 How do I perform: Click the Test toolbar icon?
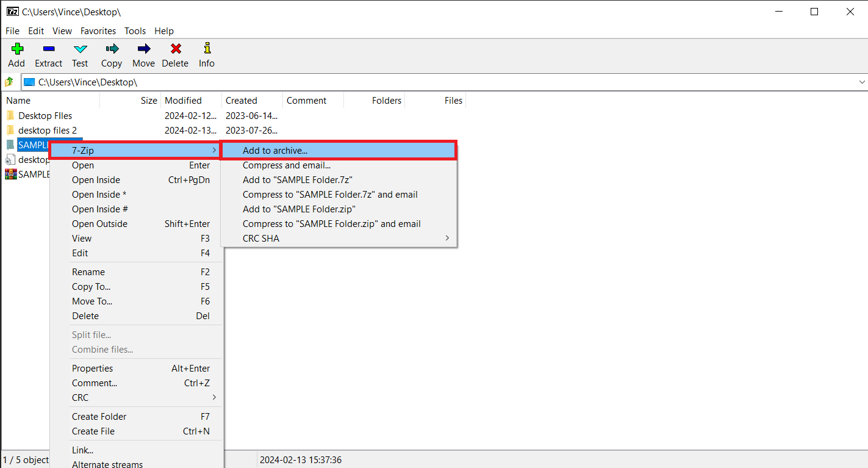pyautogui.click(x=80, y=49)
